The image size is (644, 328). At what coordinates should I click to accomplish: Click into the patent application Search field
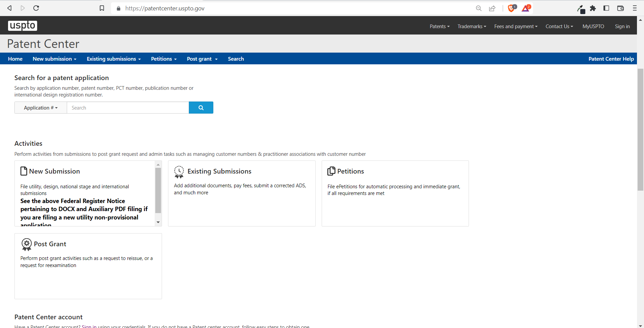(x=128, y=108)
